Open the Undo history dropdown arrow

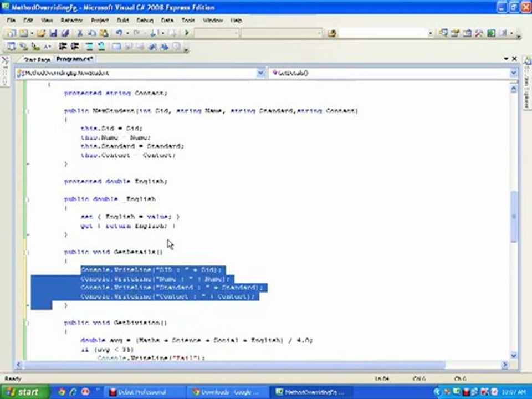(x=127, y=33)
